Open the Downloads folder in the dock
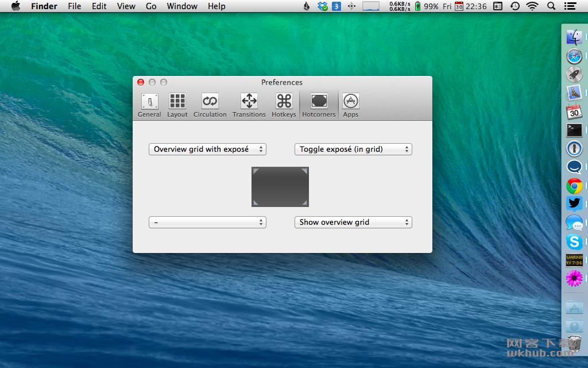This screenshot has height=368, width=588. (574, 325)
